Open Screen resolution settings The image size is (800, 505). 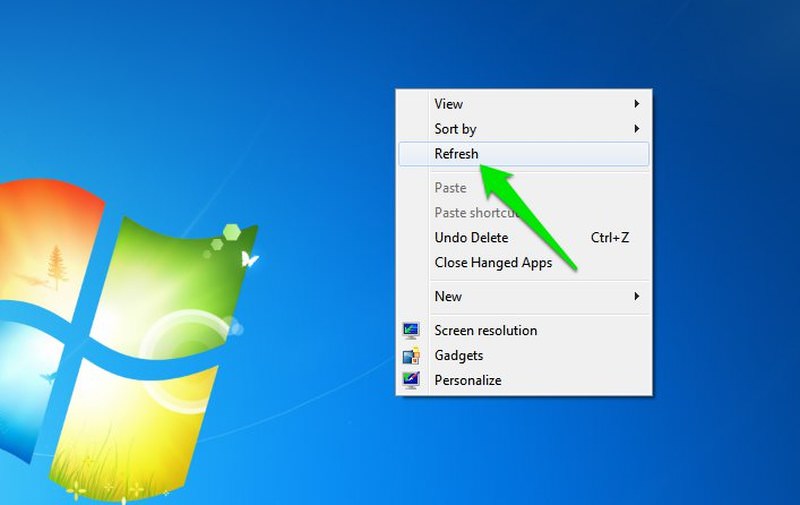523,331
